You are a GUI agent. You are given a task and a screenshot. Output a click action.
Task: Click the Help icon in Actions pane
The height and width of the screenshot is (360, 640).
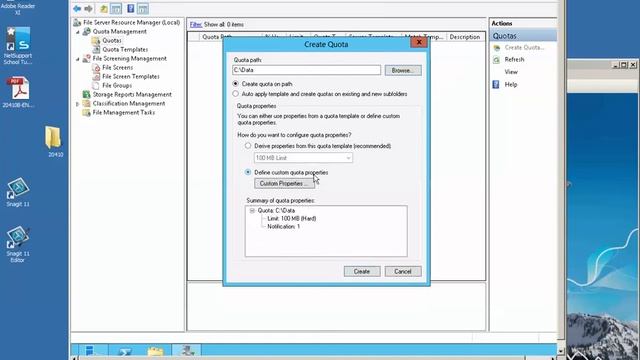[496, 84]
